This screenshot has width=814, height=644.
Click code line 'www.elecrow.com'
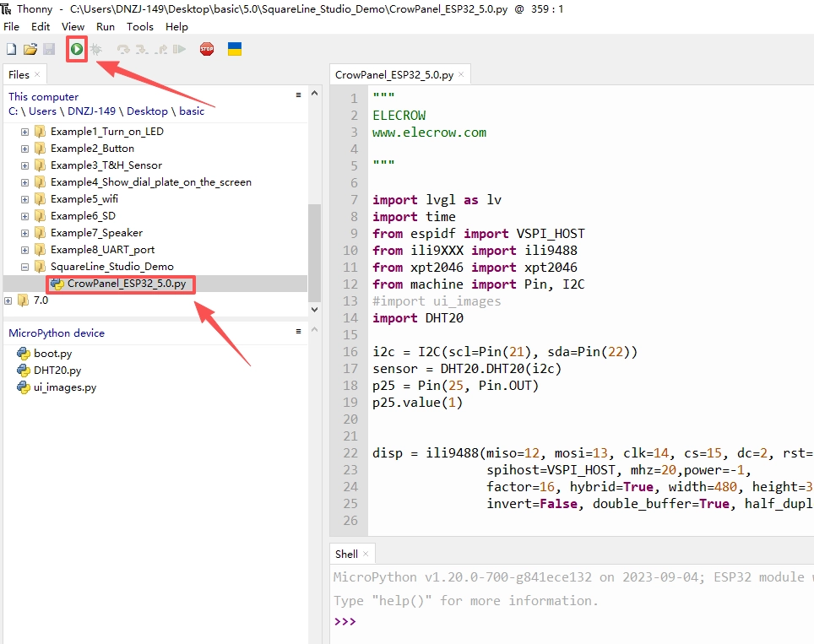(x=429, y=133)
